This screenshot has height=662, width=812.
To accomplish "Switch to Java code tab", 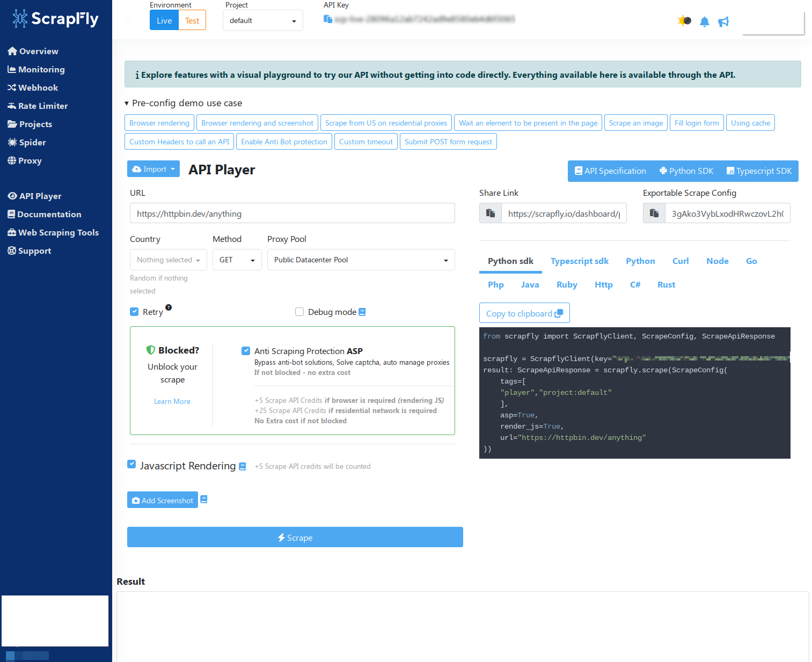I will pos(530,285).
